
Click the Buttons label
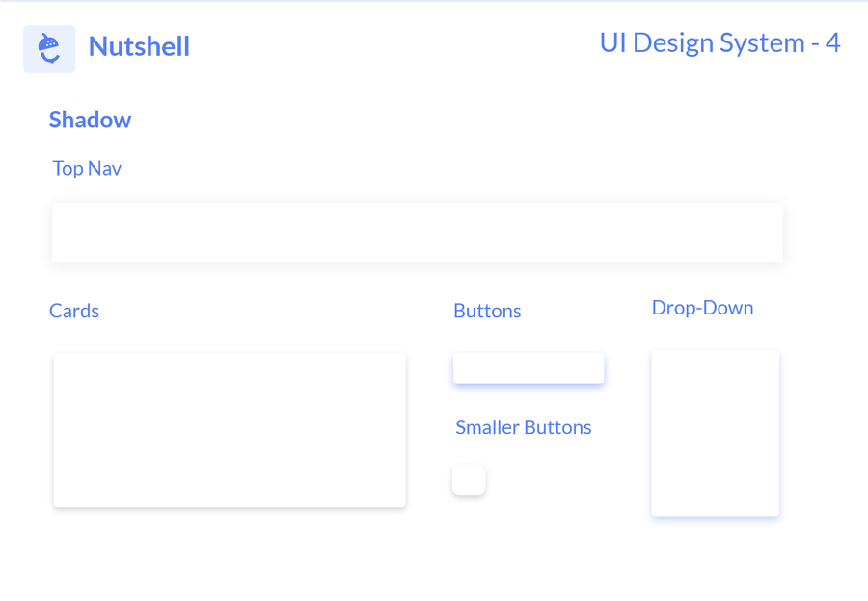487,311
